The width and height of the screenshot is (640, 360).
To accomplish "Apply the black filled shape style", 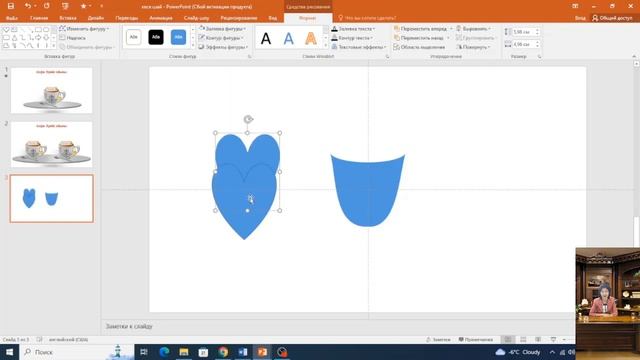I will point(156,37).
